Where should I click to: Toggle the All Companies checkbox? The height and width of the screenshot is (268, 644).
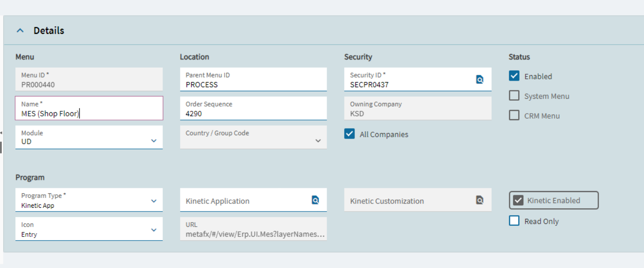(349, 134)
